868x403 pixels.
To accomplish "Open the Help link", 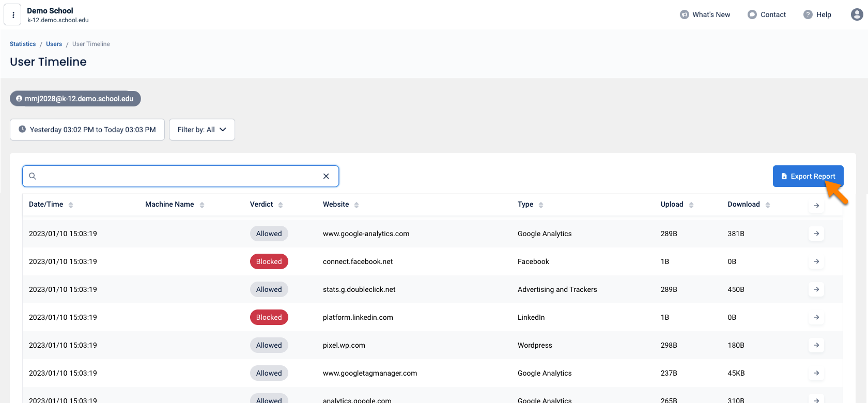I will click(817, 14).
